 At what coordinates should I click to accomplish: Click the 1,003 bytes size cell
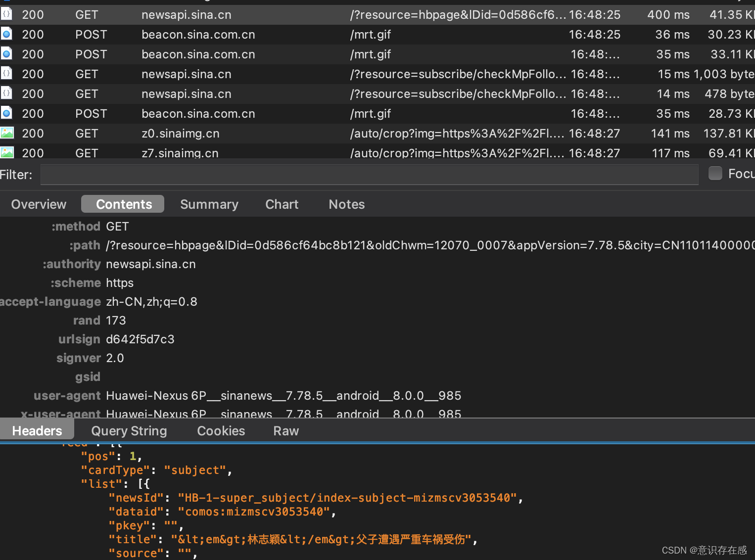724,74
